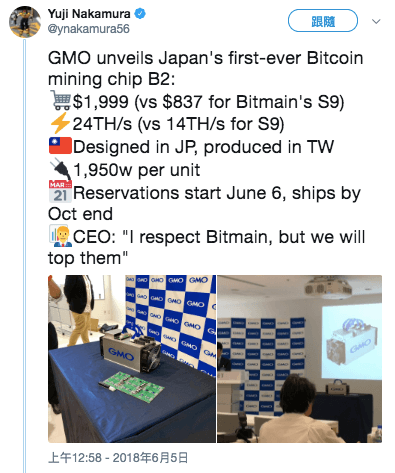Click the shopping cart emoji
This screenshot has height=473, width=395.
click(60, 100)
